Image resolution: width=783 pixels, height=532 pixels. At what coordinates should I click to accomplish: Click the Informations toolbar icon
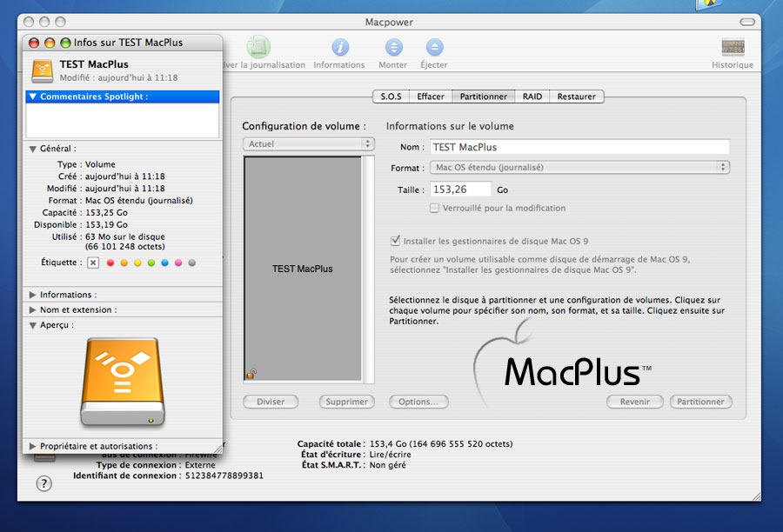tap(340, 48)
